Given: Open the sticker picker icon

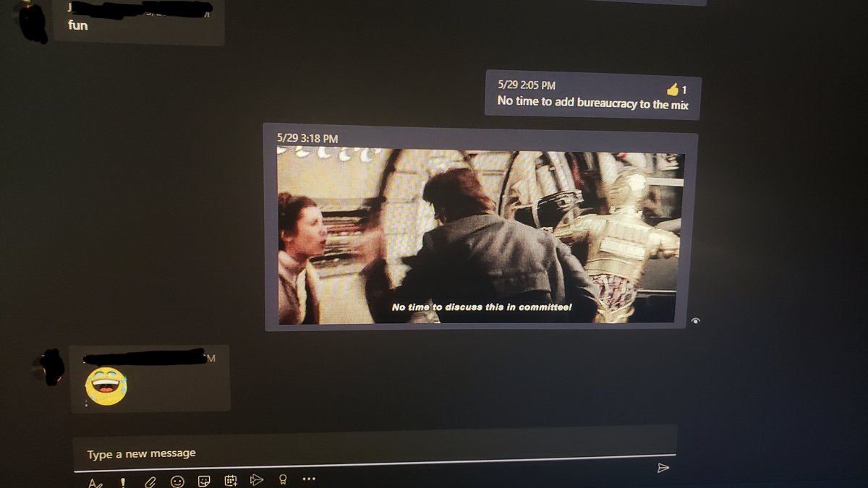Looking at the screenshot, I should (205, 481).
